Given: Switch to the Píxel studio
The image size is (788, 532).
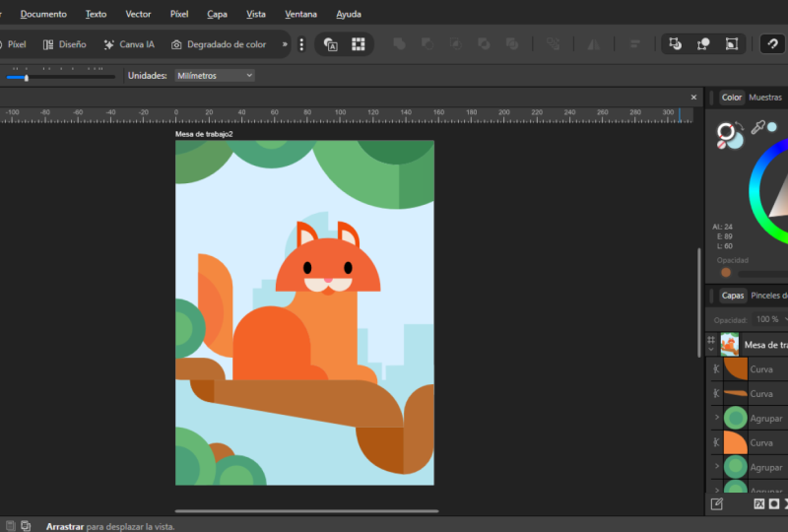Looking at the screenshot, I should click(12, 44).
